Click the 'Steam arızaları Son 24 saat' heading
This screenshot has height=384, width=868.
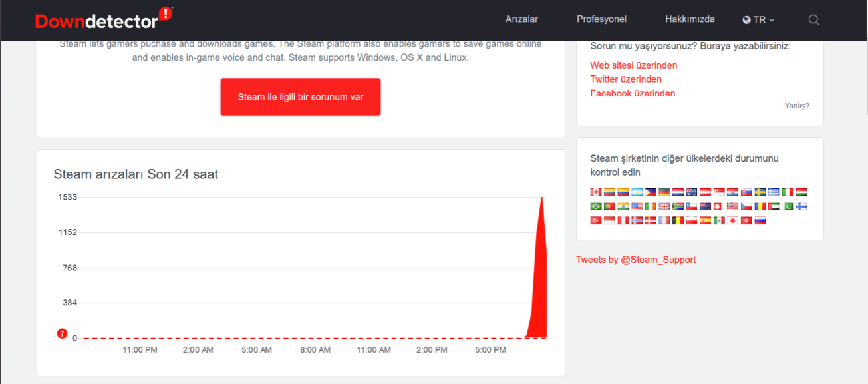click(136, 174)
